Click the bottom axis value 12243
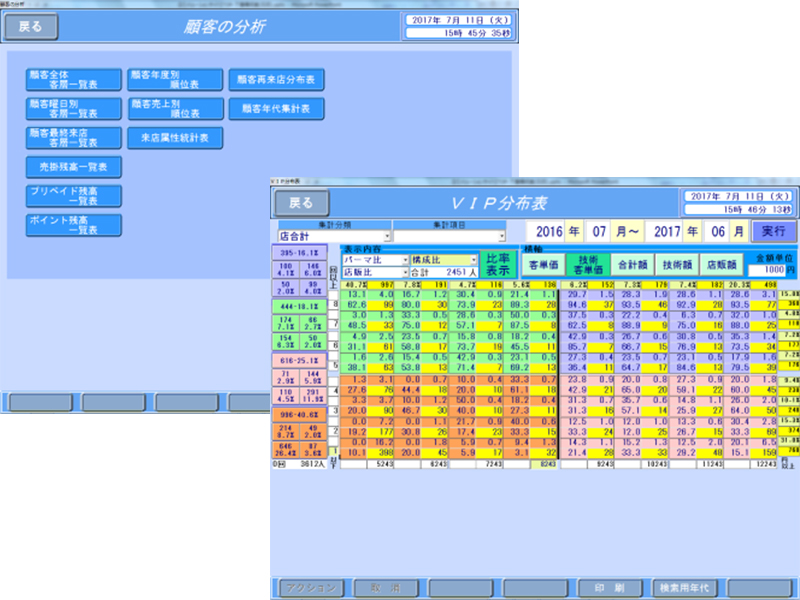The width and height of the screenshot is (800, 600). 764,464
